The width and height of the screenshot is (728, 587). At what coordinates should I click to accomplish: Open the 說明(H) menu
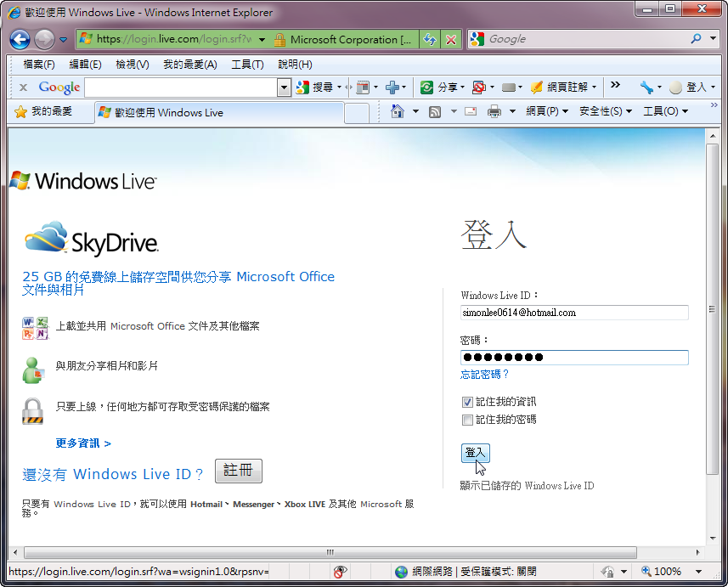pyautogui.click(x=295, y=64)
